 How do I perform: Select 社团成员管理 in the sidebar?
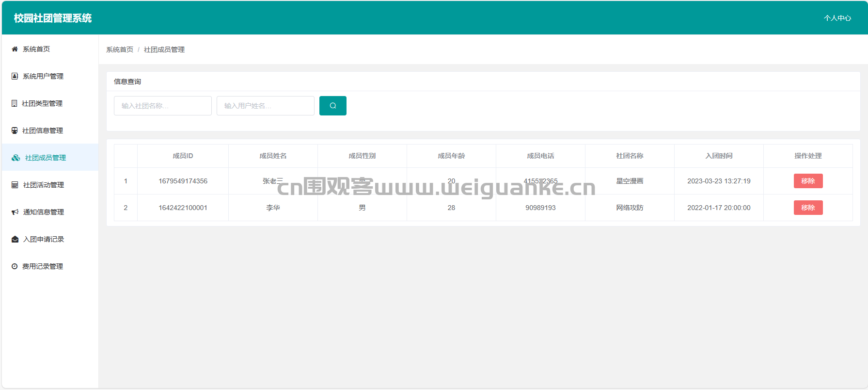coord(50,157)
